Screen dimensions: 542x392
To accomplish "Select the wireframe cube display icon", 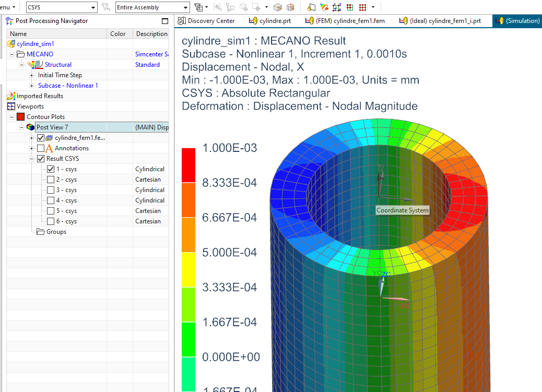I will (289, 7).
